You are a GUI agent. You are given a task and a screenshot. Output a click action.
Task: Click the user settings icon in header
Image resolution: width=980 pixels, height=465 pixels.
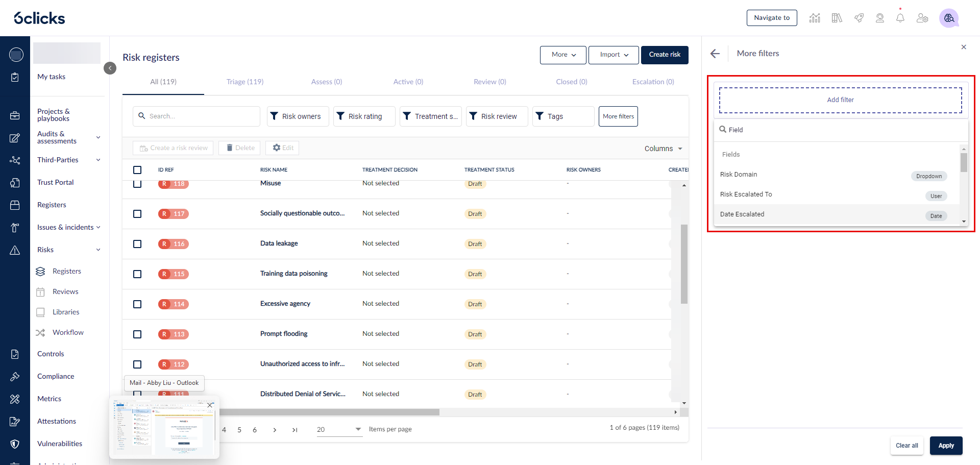coord(922,18)
